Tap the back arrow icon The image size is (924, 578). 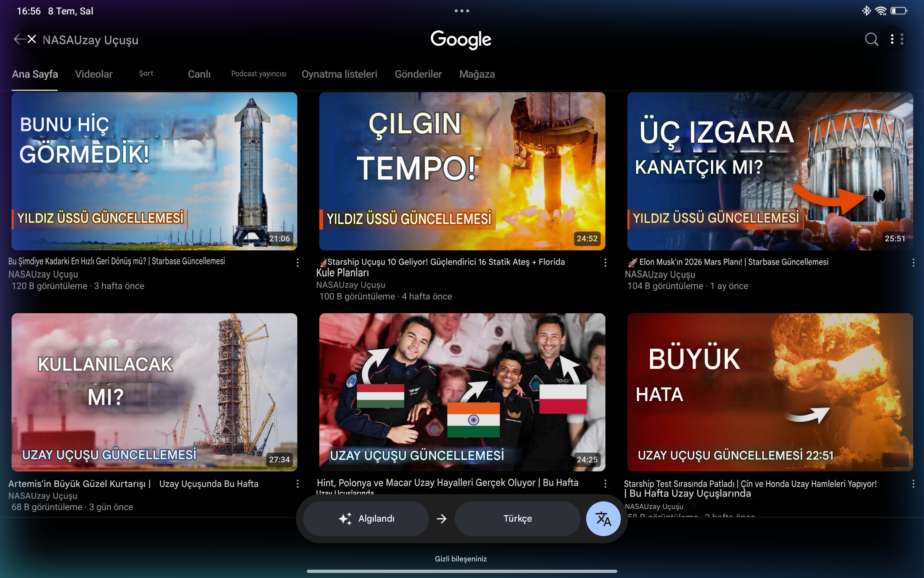(19, 39)
